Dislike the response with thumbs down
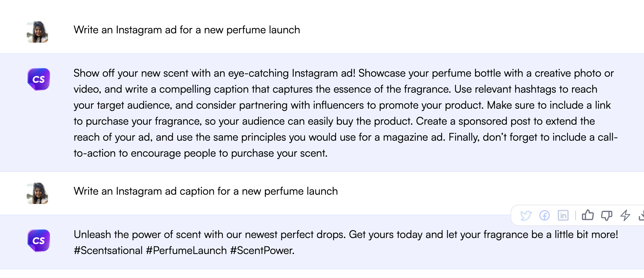Image resolution: width=644 pixels, height=278 pixels. (x=607, y=216)
